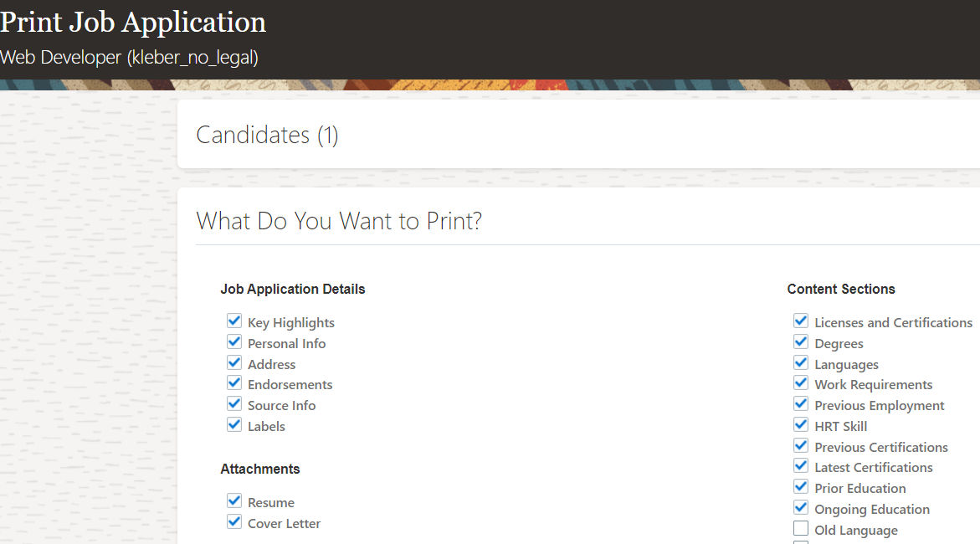This screenshot has height=544, width=980.
Task: Uncheck the Prior Education checkbox
Action: [801, 486]
